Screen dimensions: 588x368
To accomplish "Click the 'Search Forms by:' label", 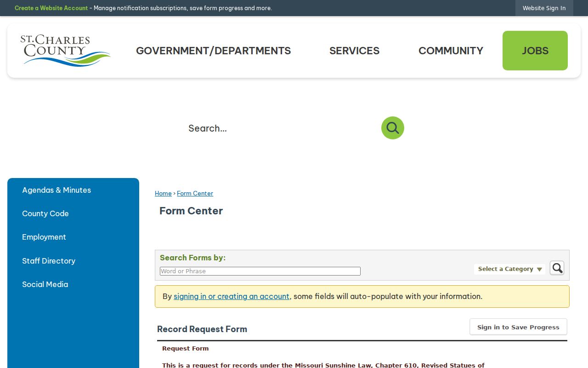I will [192, 258].
